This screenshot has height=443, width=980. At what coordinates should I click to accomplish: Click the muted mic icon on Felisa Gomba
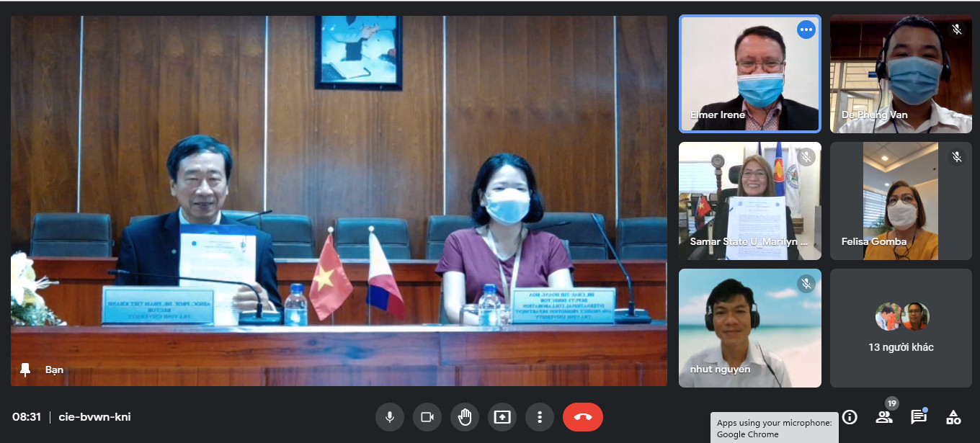(x=957, y=156)
